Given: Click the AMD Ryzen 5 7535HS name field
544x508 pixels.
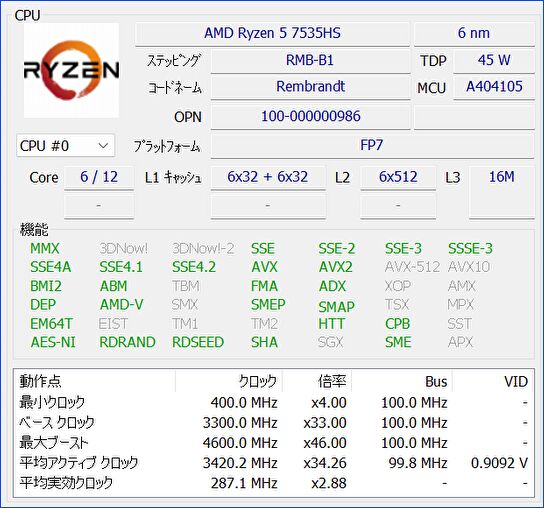Looking at the screenshot, I should click(x=272, y=34).
